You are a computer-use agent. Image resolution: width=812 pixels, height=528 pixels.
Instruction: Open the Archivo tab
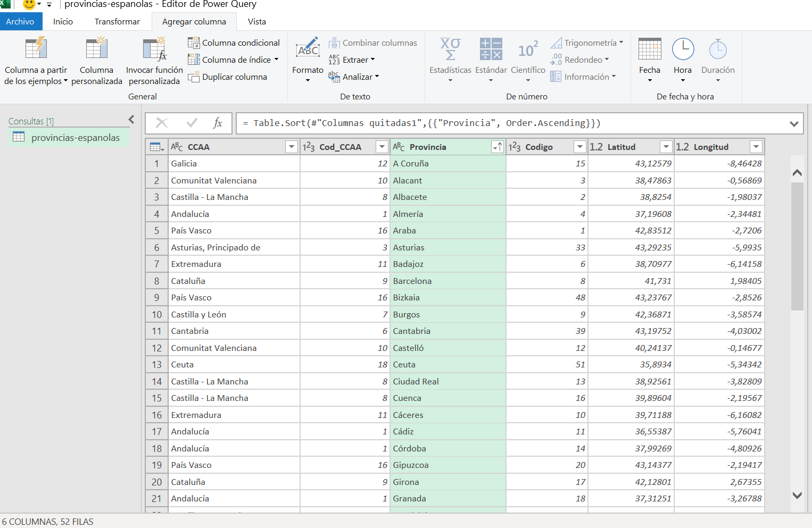[x=20, y=22]
